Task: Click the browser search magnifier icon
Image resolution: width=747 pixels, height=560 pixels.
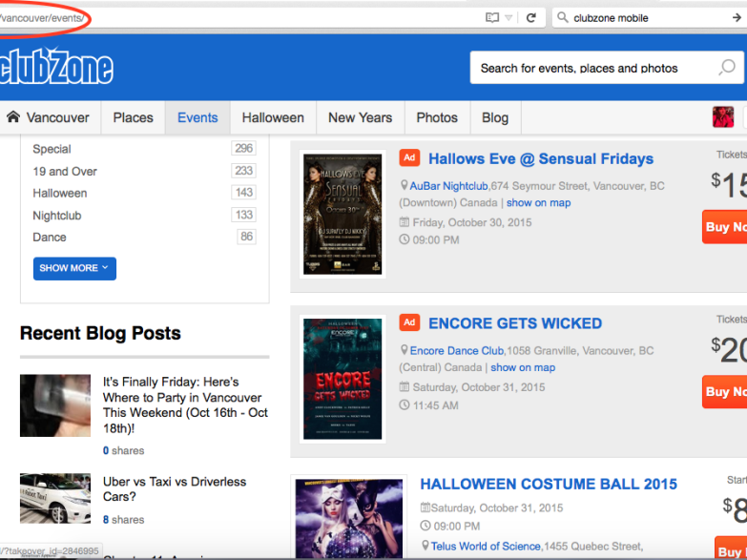Action: click(x=563, y=17)
